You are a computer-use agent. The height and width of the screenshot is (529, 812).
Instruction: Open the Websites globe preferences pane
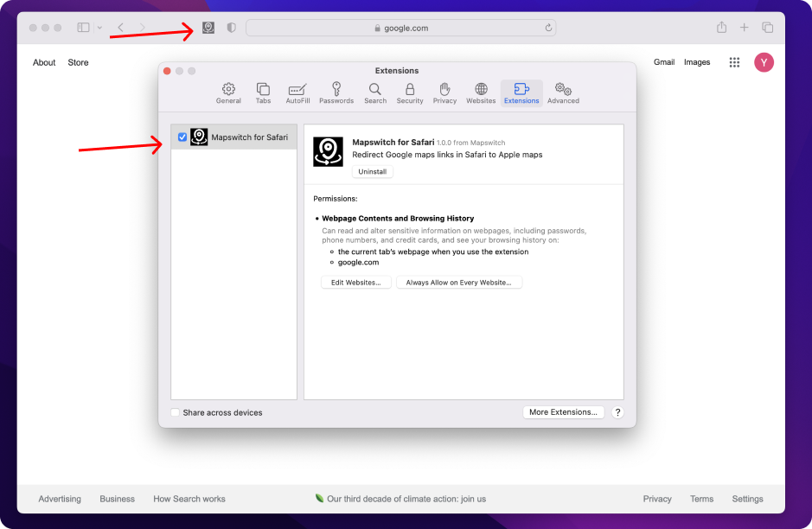[x=480, y=92]
